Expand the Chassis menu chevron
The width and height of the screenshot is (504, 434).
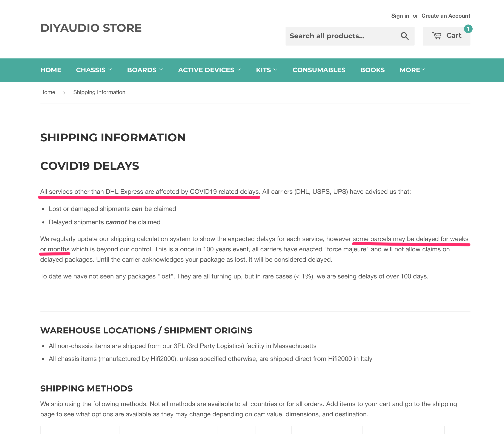pos(110,70)
